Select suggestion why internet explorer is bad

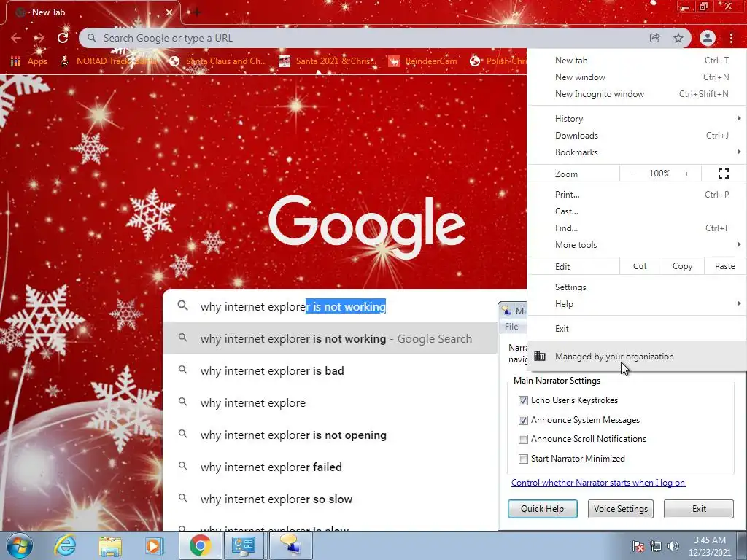click(x=330, y=371)
